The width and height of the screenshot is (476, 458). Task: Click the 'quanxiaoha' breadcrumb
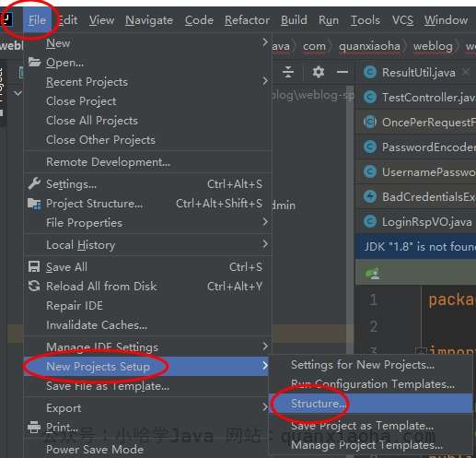[369, 46]
